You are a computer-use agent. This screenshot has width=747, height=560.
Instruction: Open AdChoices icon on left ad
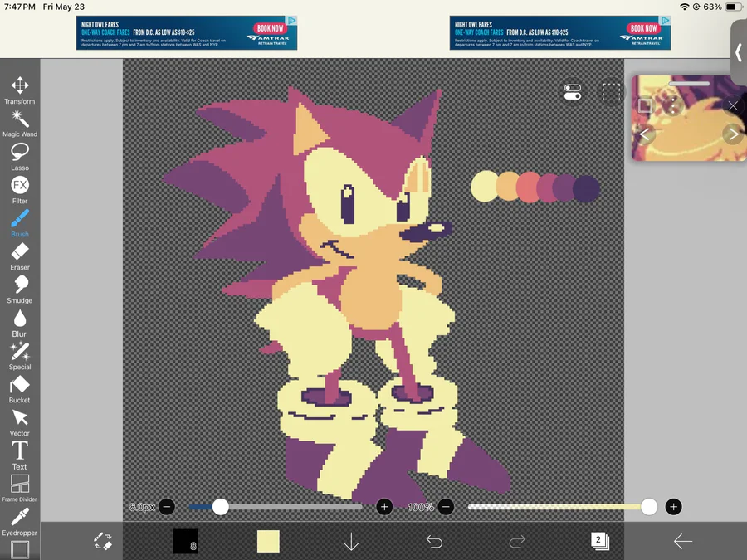(x=292, y=21)
